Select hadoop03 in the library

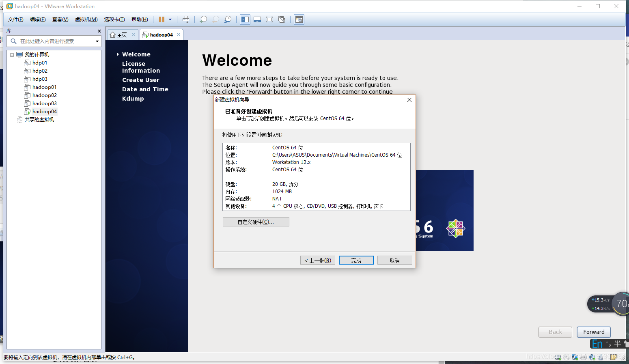[x=44, y=103]
